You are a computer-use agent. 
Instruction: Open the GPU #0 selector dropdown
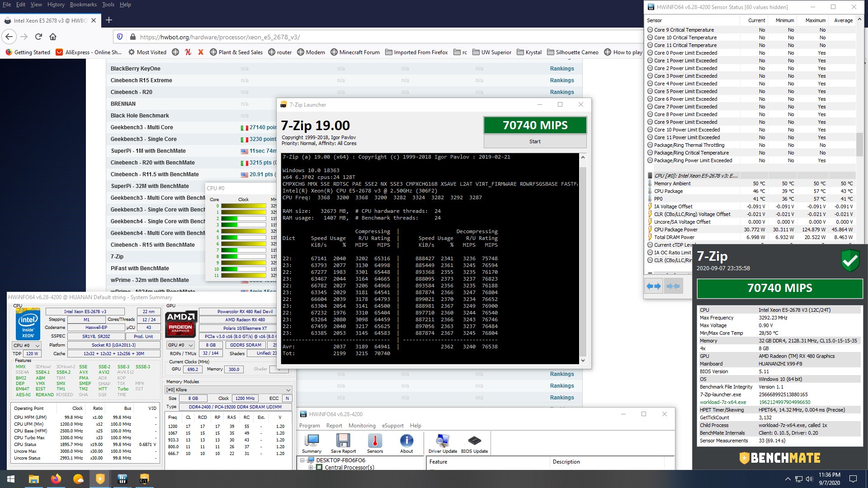click(181, 345)
